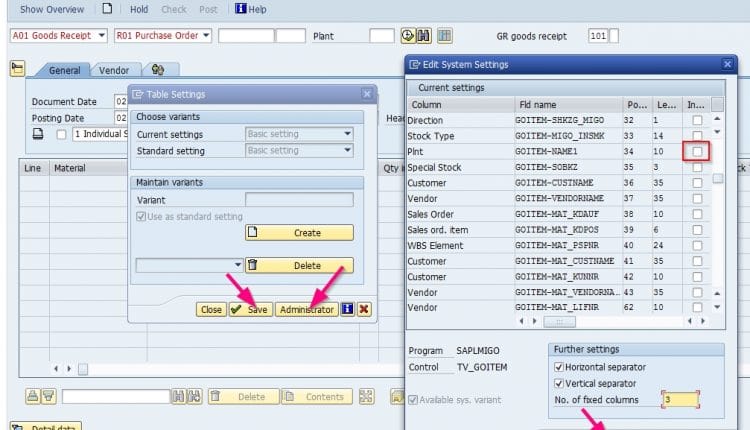This screenshot has height=430, width=750.
Task: Tick invisible checkbox for WBS Element row
Action: point(697,245)
